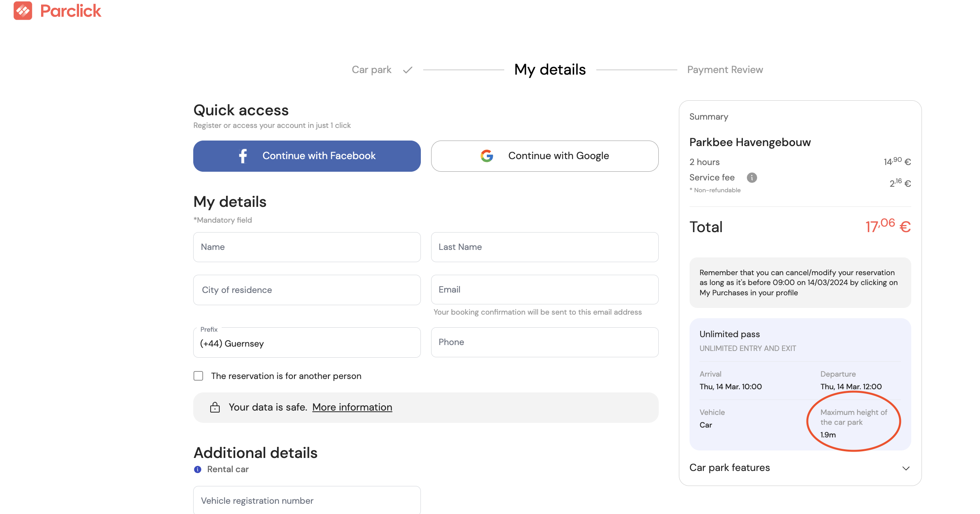Click the Rental car info icon
980x514 pixels.
198,469
